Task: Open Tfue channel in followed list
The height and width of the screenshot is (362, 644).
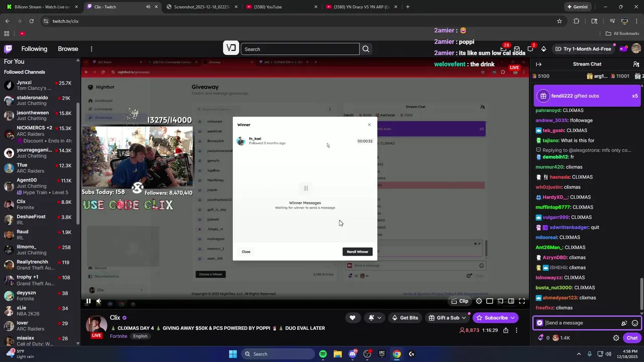Action: coord(40,168)
